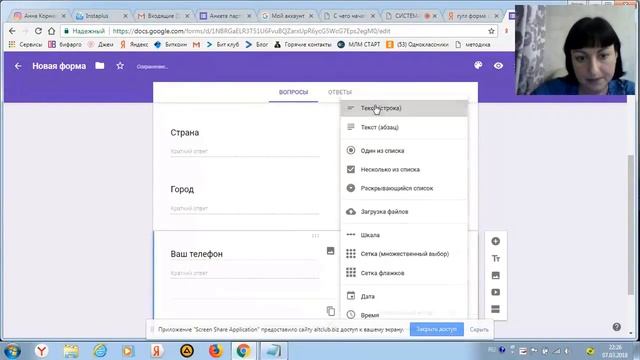
Task: Select Дата question type
Action: [404, 296]
